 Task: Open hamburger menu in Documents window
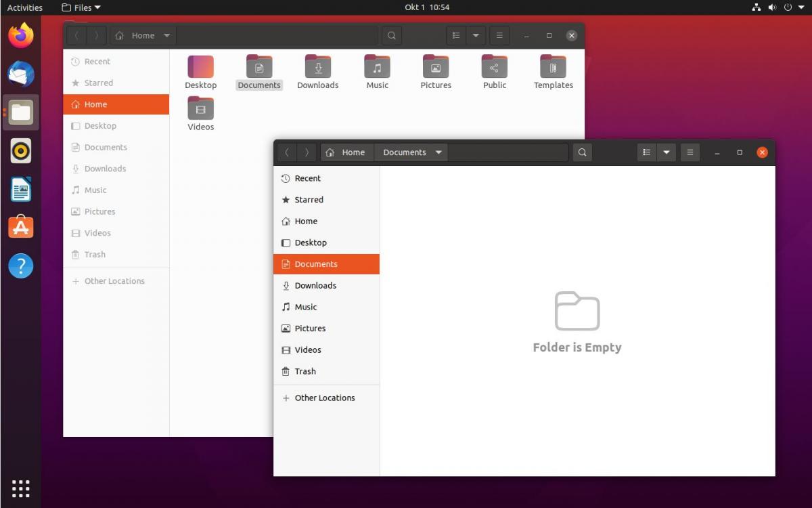(690, 152)
